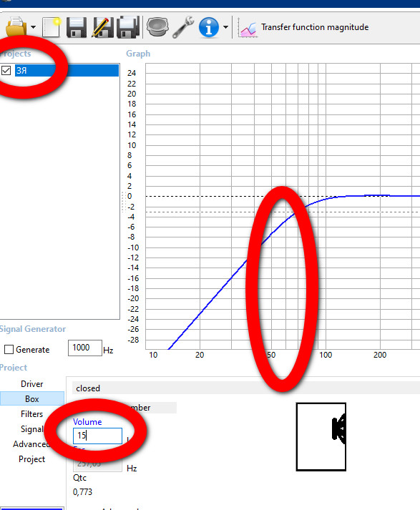Click the save all floppy disks icon
420x510 pixels.
coord(128,27)
